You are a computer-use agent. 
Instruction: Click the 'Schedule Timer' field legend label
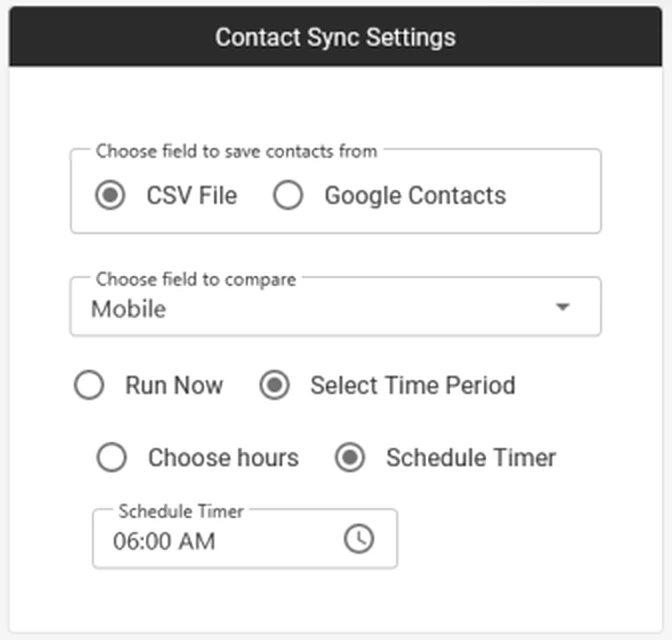point(181,511)
